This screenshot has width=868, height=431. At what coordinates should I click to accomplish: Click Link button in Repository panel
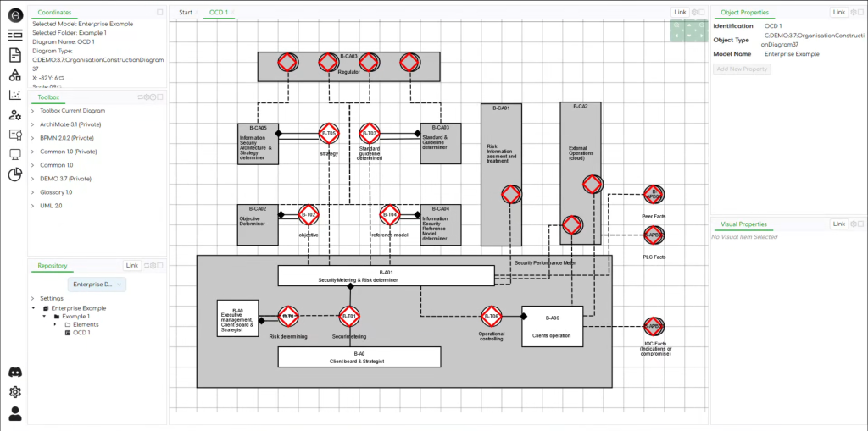click(x=132, y=266)
